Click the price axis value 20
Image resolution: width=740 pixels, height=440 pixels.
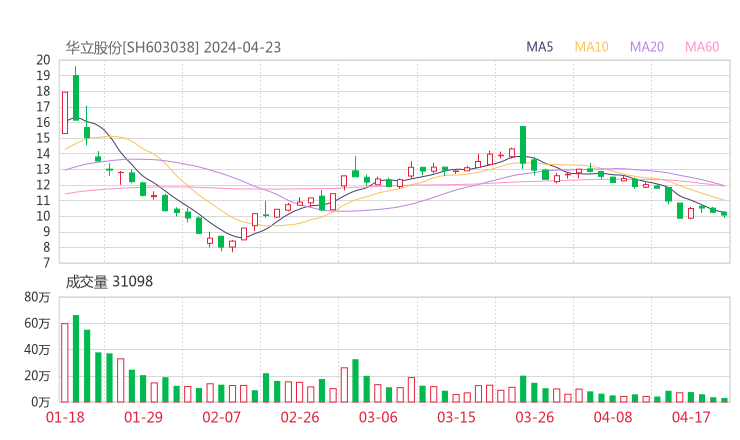43,60
